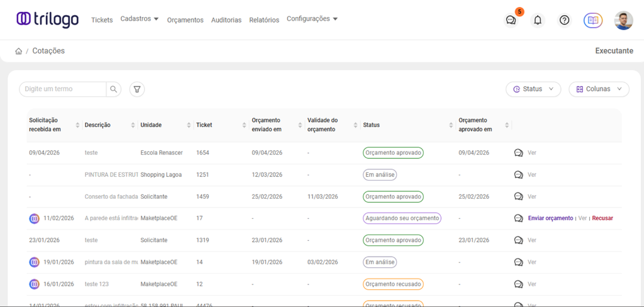The image size is (644, 307).
Task: Open chat icon for ticket 1654 row
Action: (519, 153)
